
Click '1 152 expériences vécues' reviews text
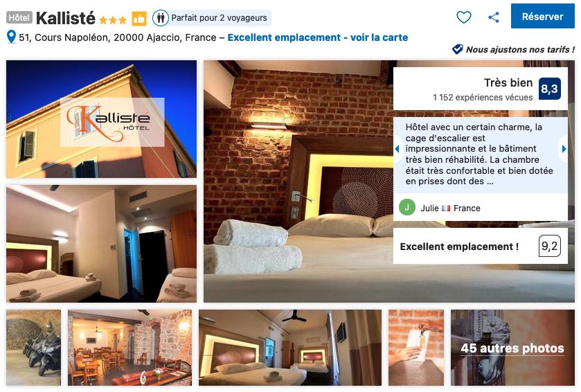pyautogui.click(x=483, y=98)
